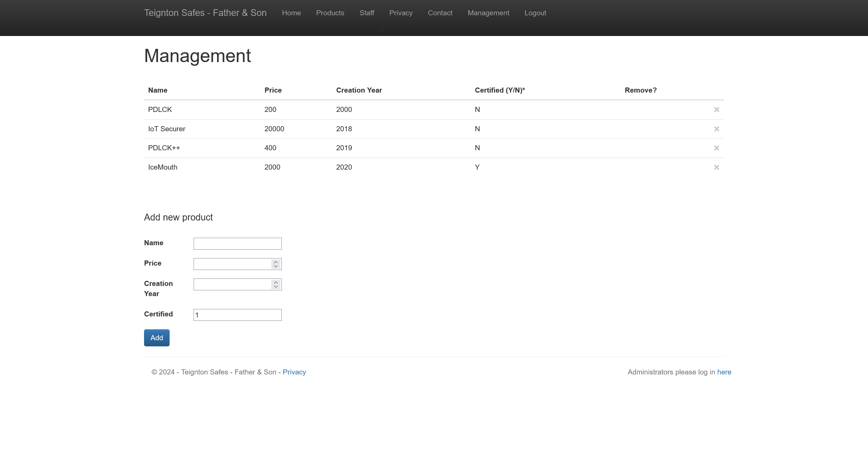Remove the PDLCK product row
This screenshot has height=465, width=868.
[716, 110]
